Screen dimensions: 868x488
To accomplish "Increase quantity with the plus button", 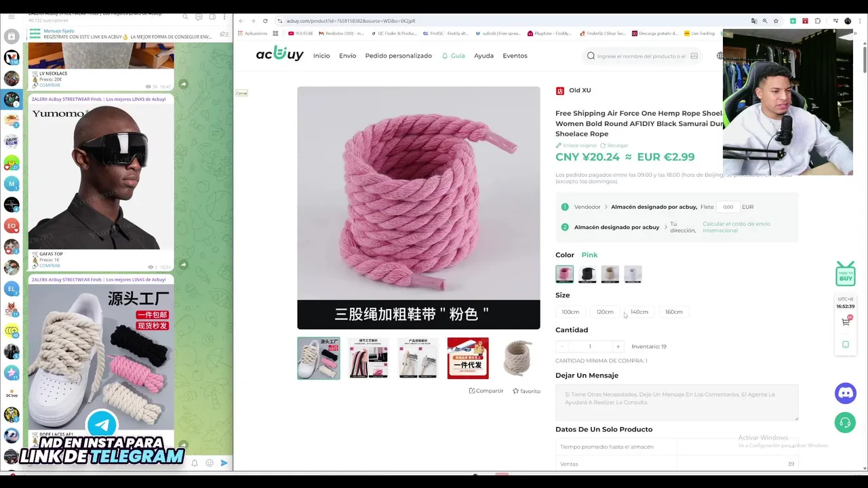I will [x=618, y=346].
